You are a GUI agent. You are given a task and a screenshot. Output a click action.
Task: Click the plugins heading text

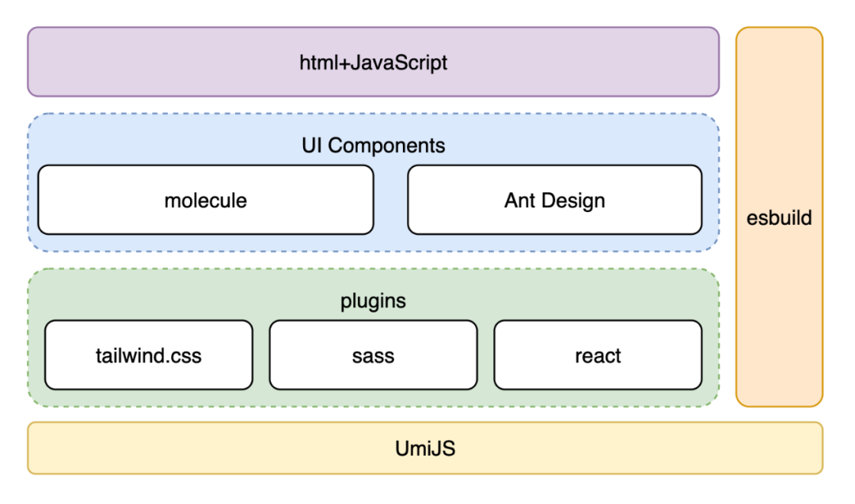pos(374,301)
